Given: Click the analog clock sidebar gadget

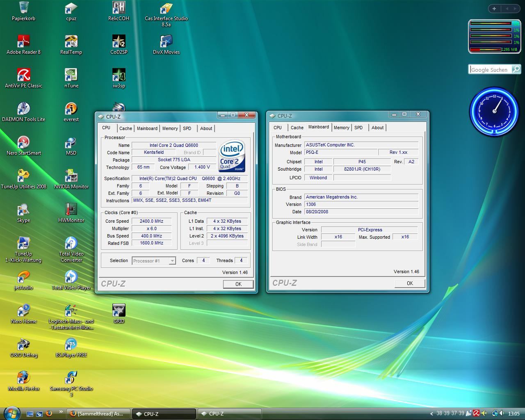Looking at the screenshot, I should click(x=494, y=111).
